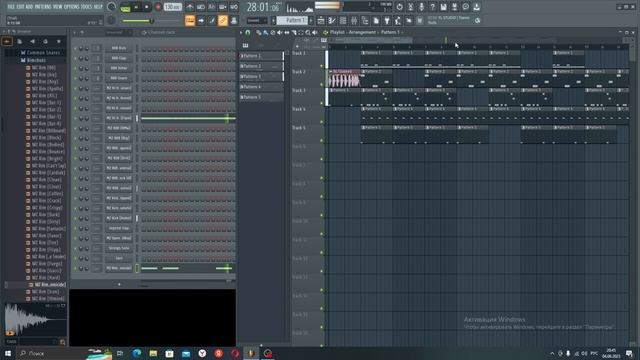640x360 pixels.
Task: Select the Paint brush tool in the playlist
Action: pos(266,32)
